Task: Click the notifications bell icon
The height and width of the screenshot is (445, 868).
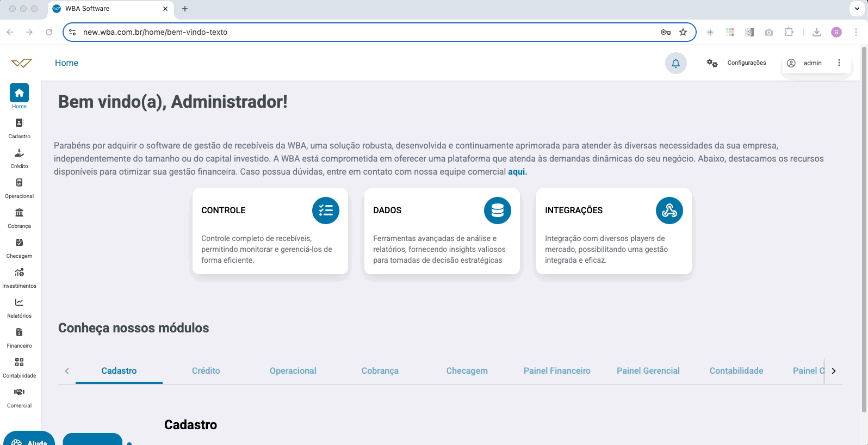Action: click(x=675, y=63)
